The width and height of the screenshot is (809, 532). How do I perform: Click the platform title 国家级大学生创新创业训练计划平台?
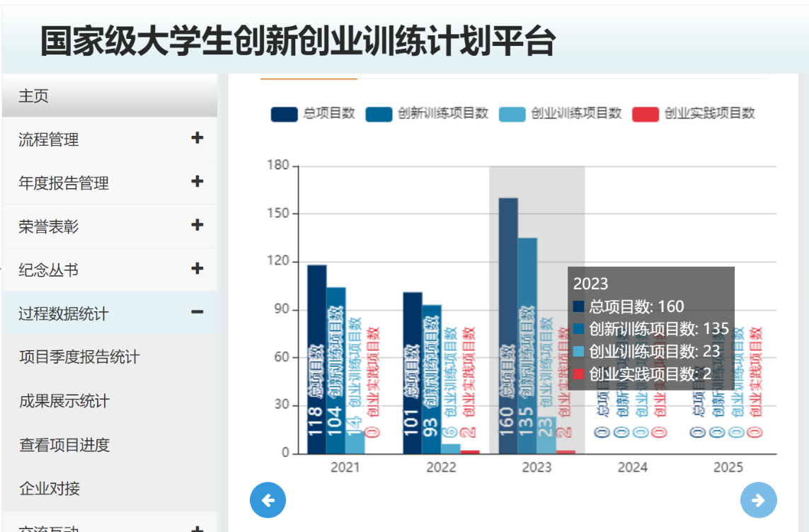pyautogui.click(x=297, y=41)
